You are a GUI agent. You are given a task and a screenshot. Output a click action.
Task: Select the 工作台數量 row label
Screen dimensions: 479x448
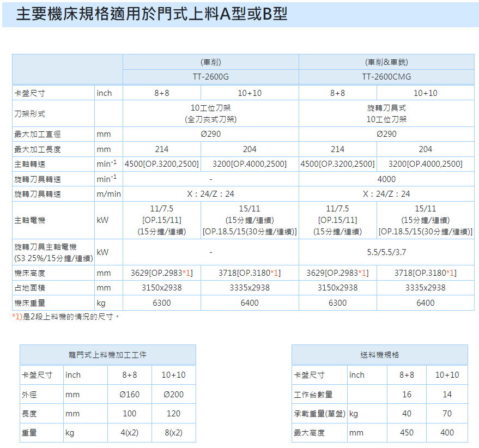313,395
